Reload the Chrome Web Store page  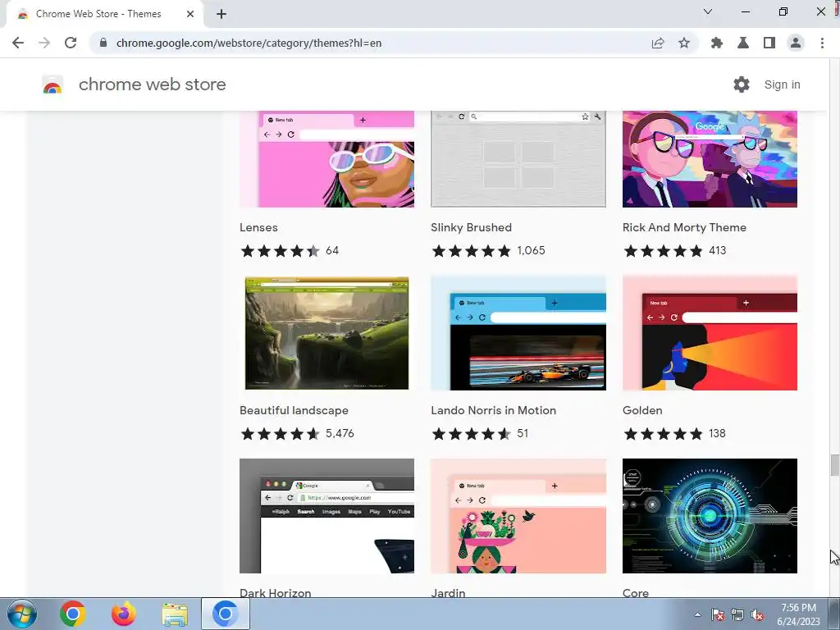click(x=71, y=43)
